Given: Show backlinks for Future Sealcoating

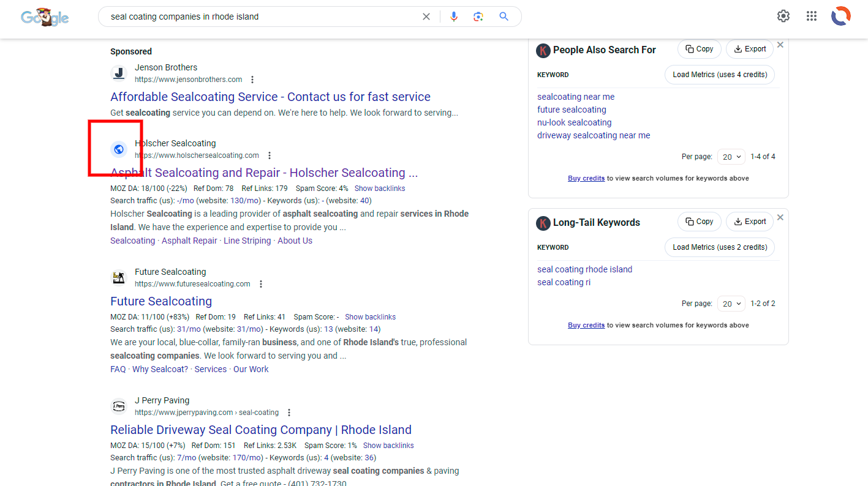Looking at the screenshot, I should (x=370, y=317).
